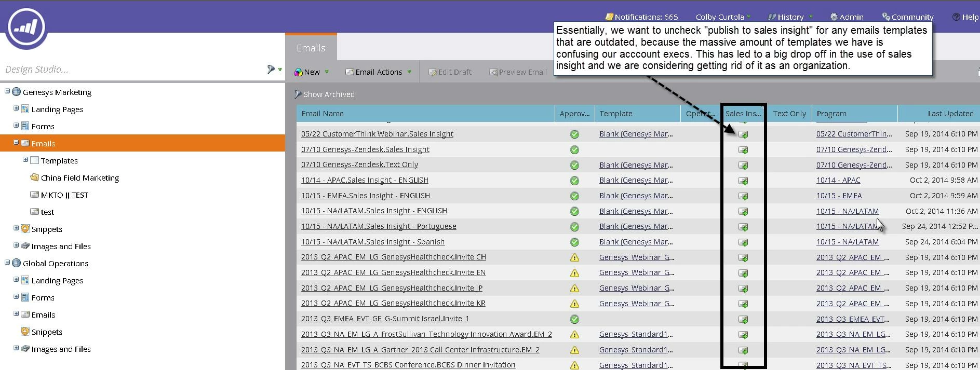This screenshot has width=980, height=370.
Task: Click Sales Insight icon for 10/15 - EMEA row
Action: tap(743, 196)
